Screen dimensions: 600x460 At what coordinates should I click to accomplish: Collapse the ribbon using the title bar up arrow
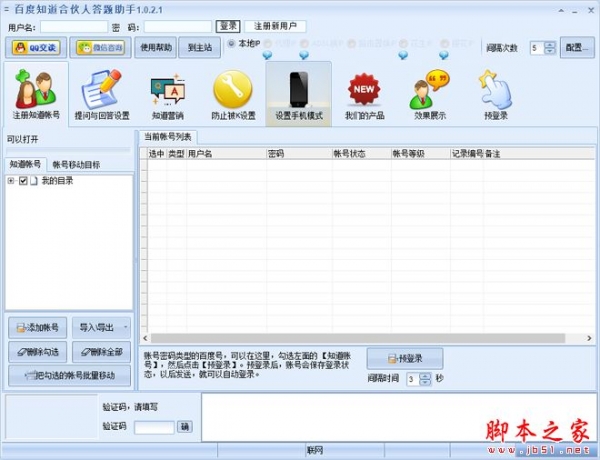[561, 10]
